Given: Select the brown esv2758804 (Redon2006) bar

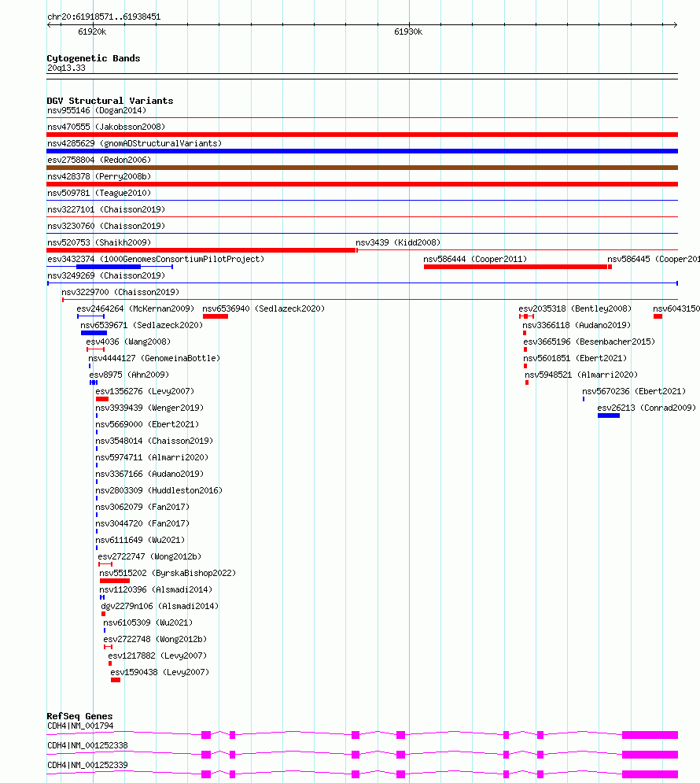Looking at the screenshot, I should pos(363,168).
